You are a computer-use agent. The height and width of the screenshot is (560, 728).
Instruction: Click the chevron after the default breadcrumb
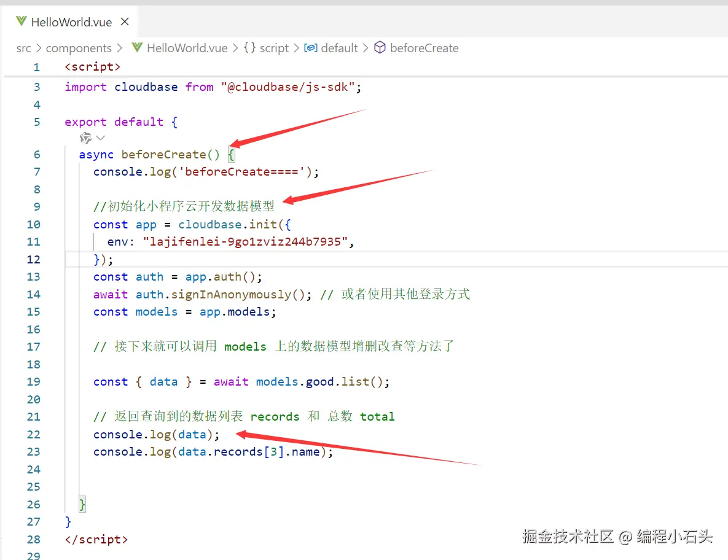(x=366, y=49)
